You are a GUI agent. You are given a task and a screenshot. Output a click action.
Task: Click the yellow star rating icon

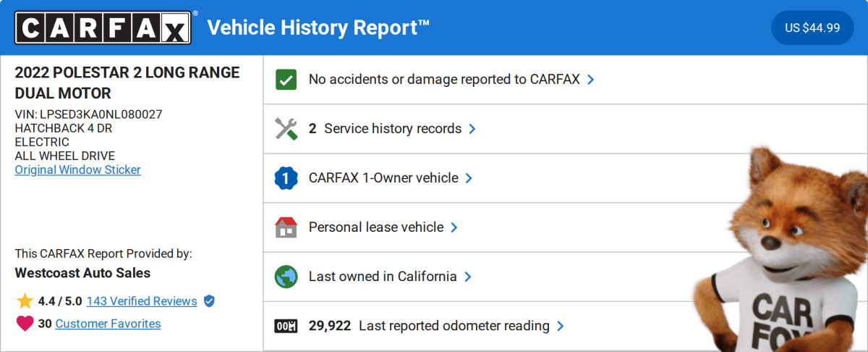25,301
